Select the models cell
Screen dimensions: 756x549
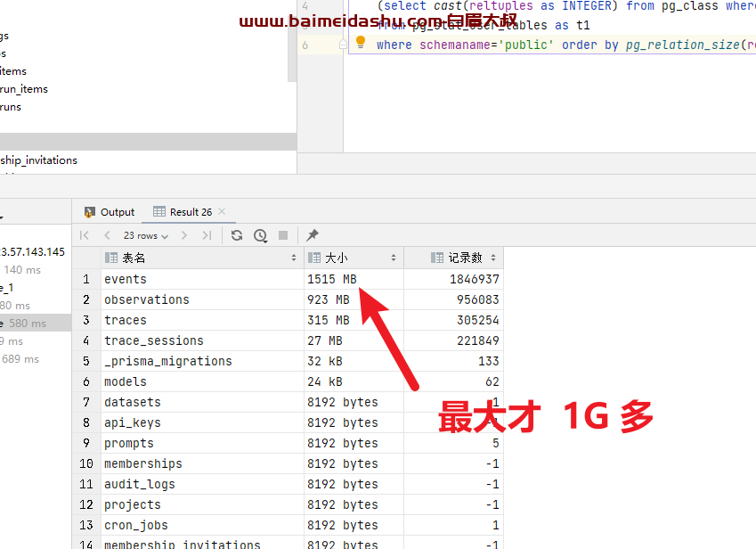[202, 381]
